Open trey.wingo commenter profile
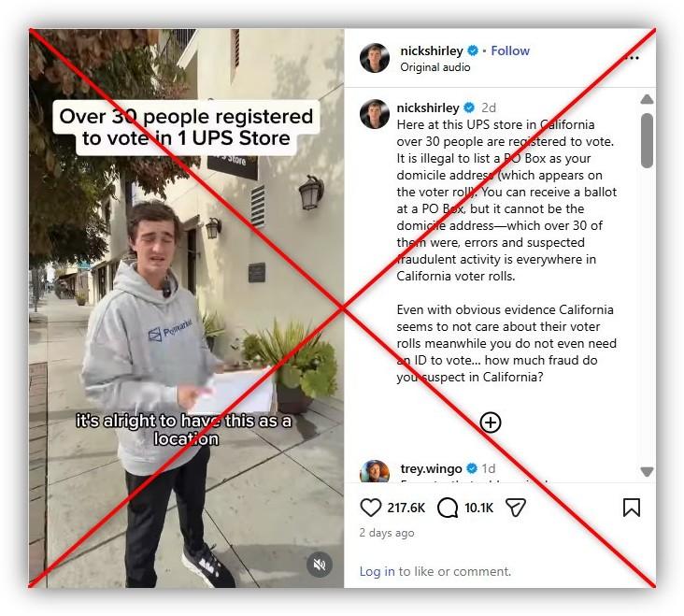This screenshot has height=616, width=684. (x=431, y=468)
